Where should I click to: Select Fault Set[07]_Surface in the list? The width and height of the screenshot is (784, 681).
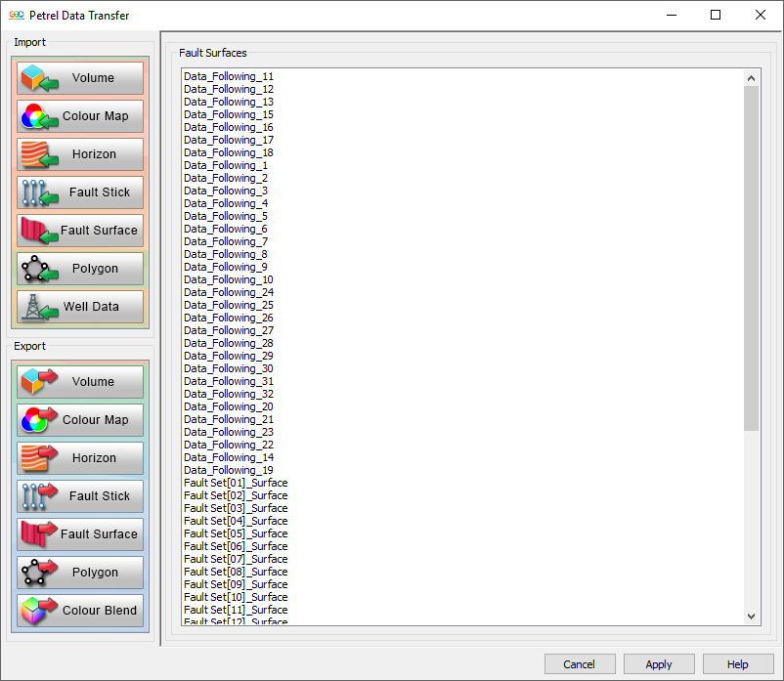tap(236, 559)
